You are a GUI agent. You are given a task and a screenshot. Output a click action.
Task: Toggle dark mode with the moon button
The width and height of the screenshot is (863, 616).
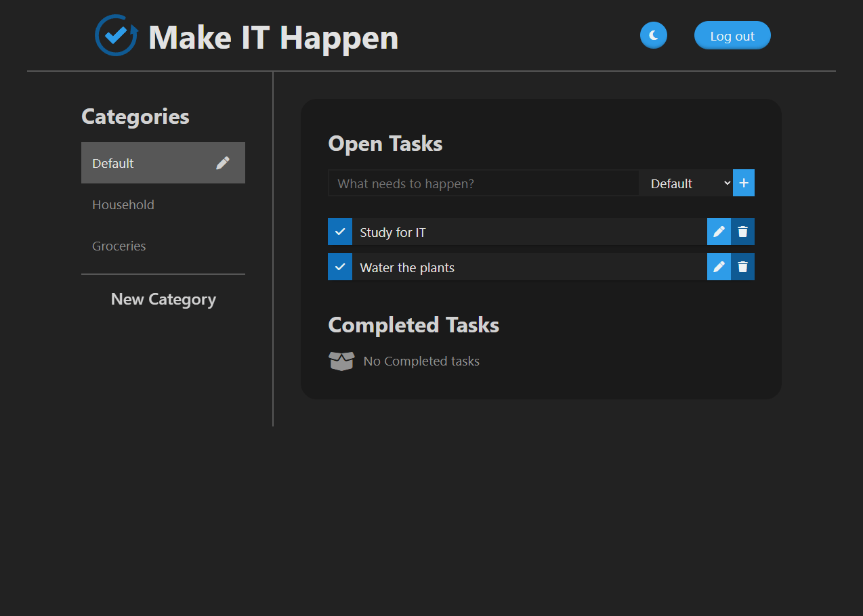pos(653,35)
